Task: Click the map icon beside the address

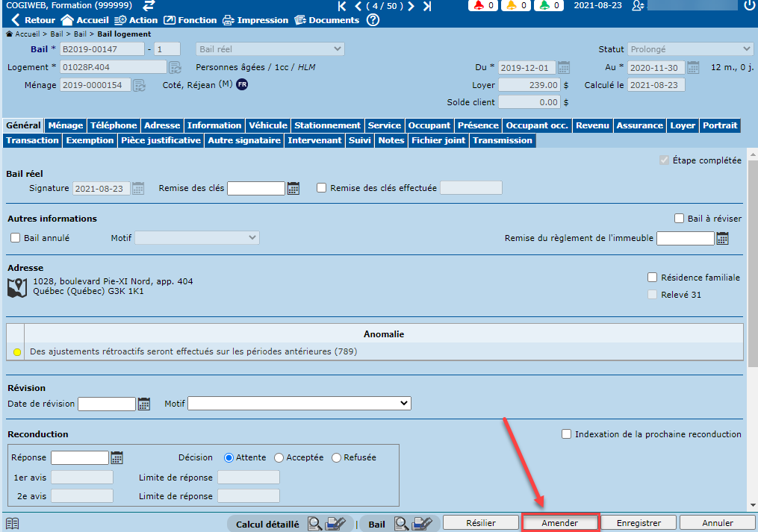Action: [18, 287]
